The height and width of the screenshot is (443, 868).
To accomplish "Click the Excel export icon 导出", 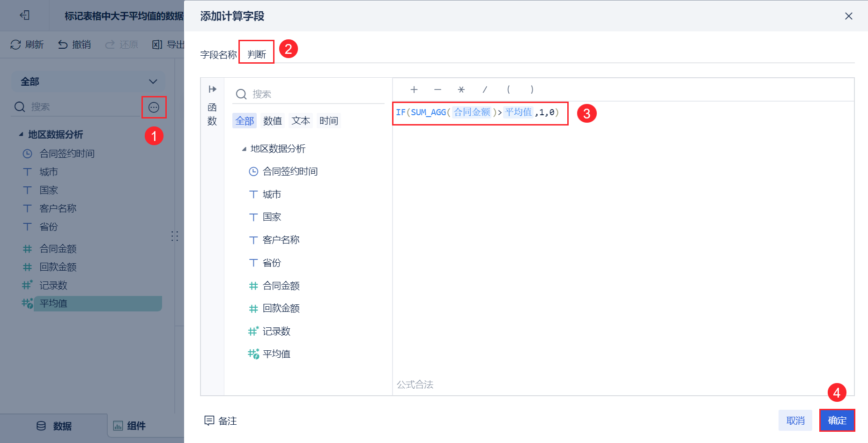I will tap(157, 44).
